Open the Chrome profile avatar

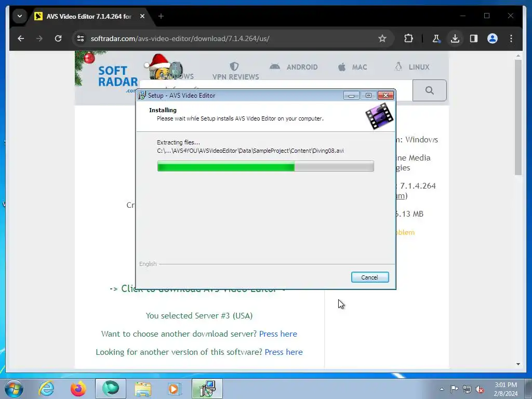[x=493, y=38]
